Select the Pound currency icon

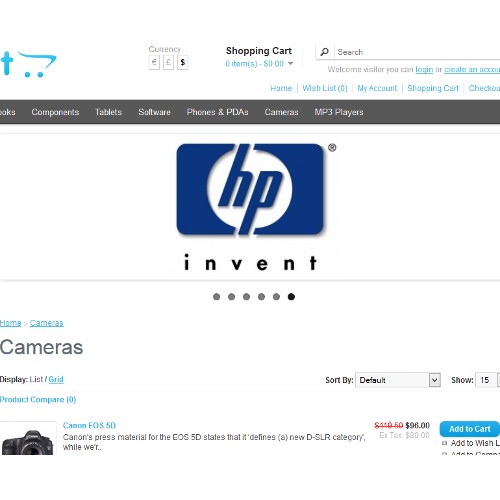coord(168,62)
